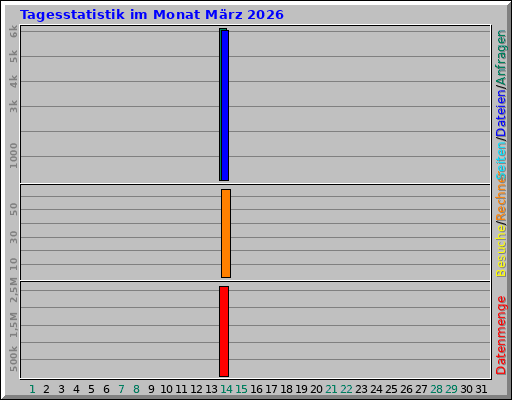Click green day 29 on the x-axis
This screenshot has width=512, height=400.
pyautogui.click(x=451, y=389)
